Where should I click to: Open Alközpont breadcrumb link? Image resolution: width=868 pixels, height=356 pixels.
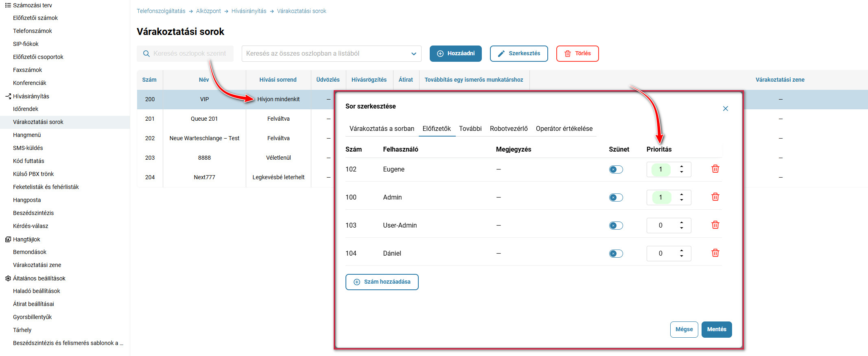pyautogui.click(x=208, y=11)
